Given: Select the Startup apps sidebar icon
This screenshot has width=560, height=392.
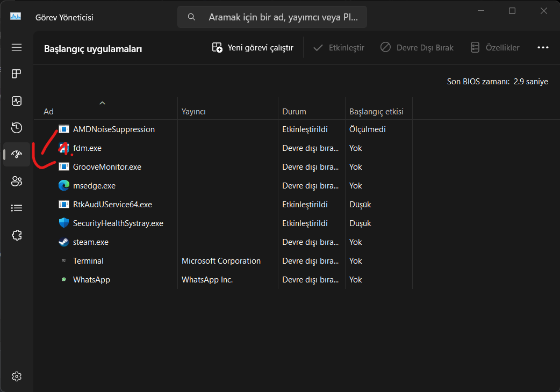Looking at the screenshot, I should tap(17, 155).
